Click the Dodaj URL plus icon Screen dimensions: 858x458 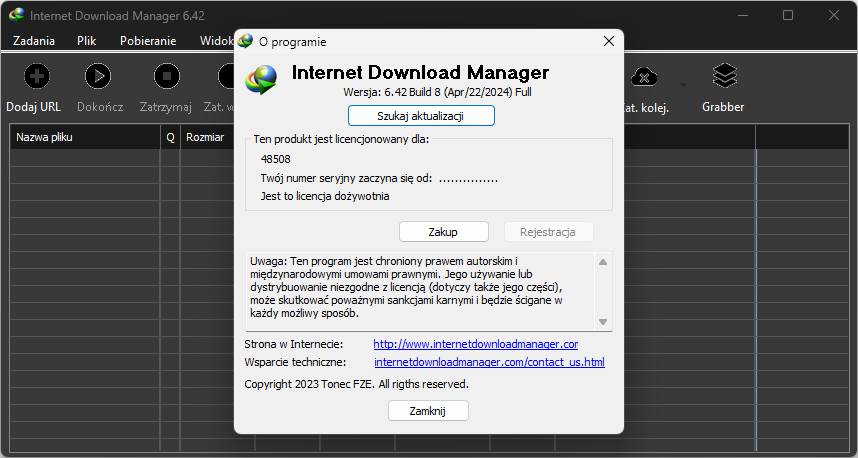[37, 76]
